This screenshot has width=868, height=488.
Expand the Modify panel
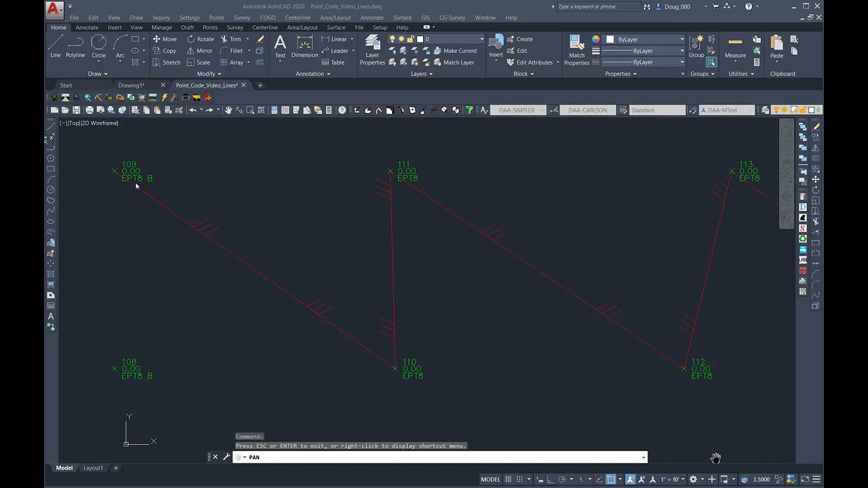209,74
